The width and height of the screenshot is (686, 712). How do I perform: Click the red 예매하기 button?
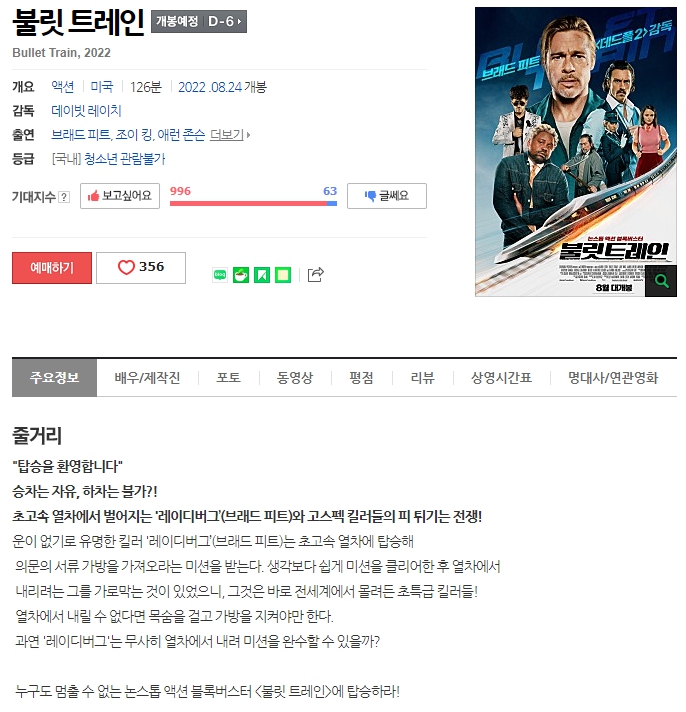coord(52,268)
